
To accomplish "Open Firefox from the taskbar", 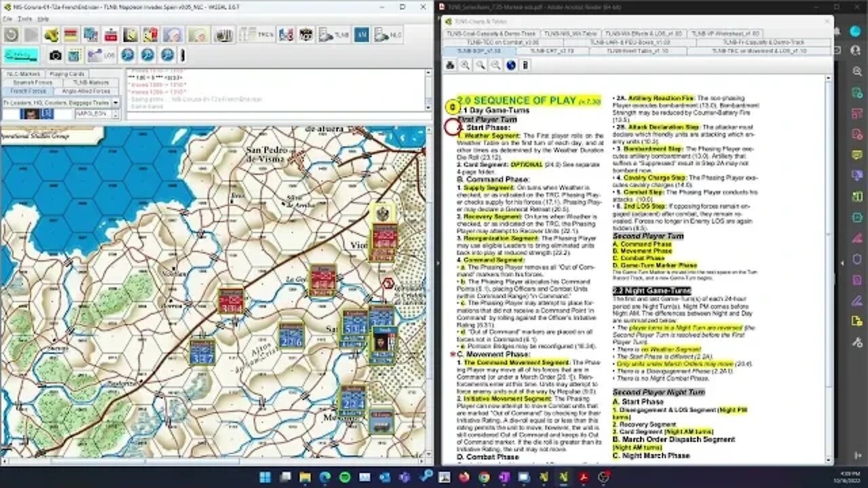I will click(465, 477).
